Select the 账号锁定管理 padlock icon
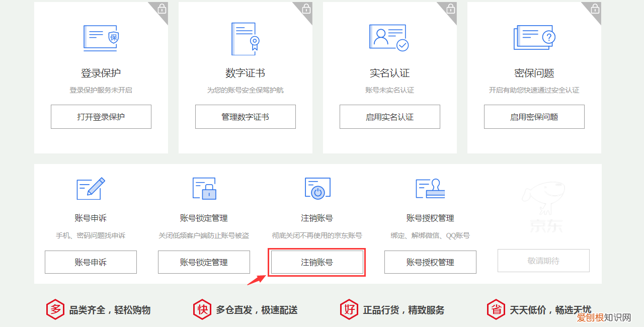Viewport: 644px width, 327px height. [204, 189]
